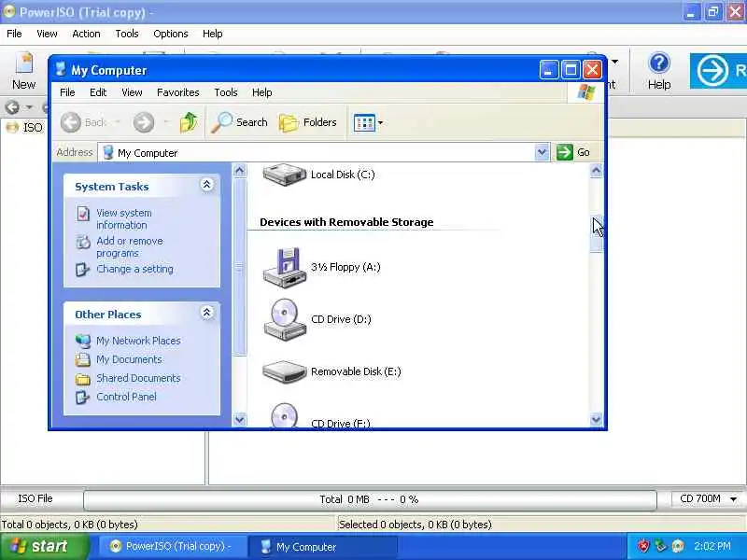Open My Network Places link
747x560 pixels.
[x=138, y=341]
